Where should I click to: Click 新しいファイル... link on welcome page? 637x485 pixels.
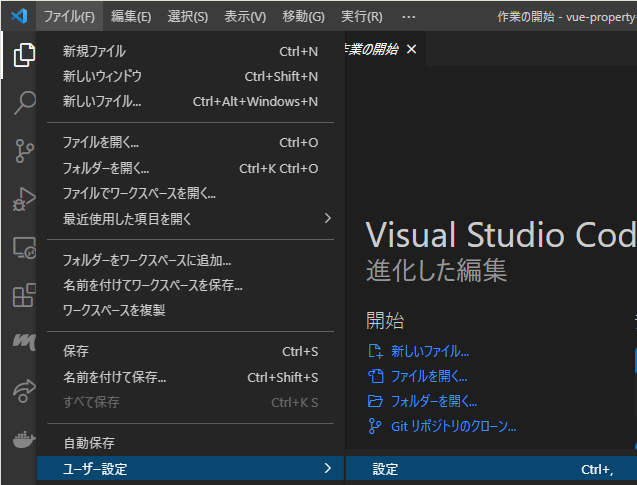[430, 351]
